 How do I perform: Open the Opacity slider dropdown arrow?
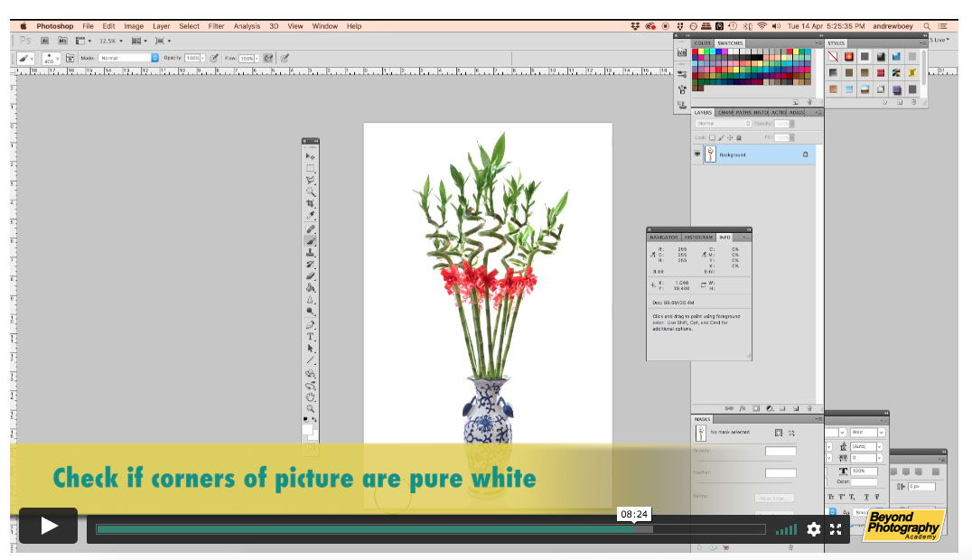tap(202, 59)
